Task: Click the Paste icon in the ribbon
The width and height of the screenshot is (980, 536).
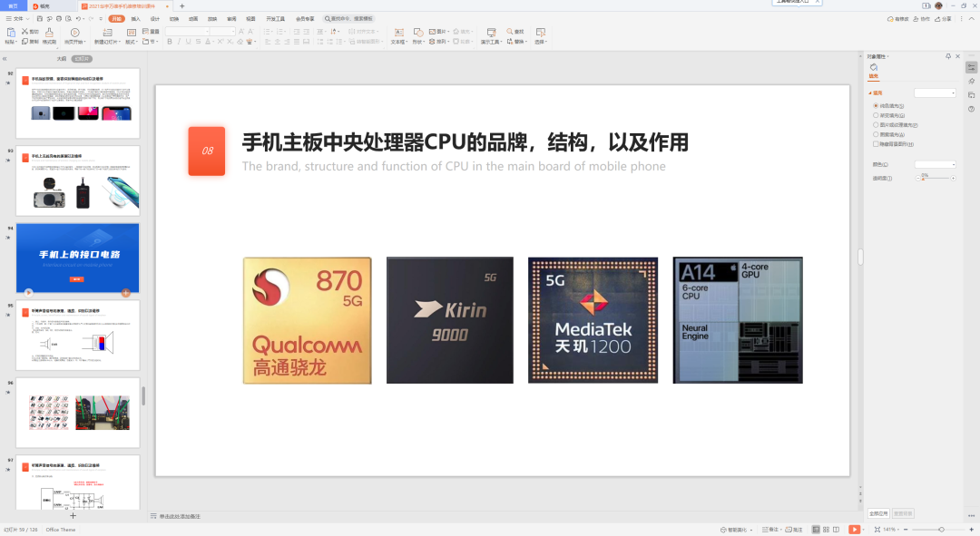Action: coord(10,34)
